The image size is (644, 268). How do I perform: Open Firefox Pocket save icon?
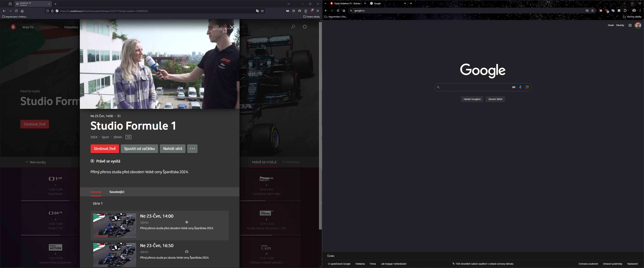coord(293,11)
